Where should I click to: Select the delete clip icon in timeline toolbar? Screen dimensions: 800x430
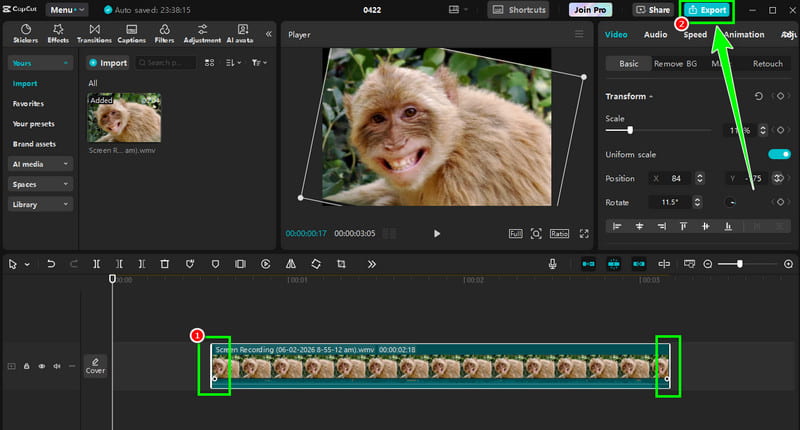point(164,264)
